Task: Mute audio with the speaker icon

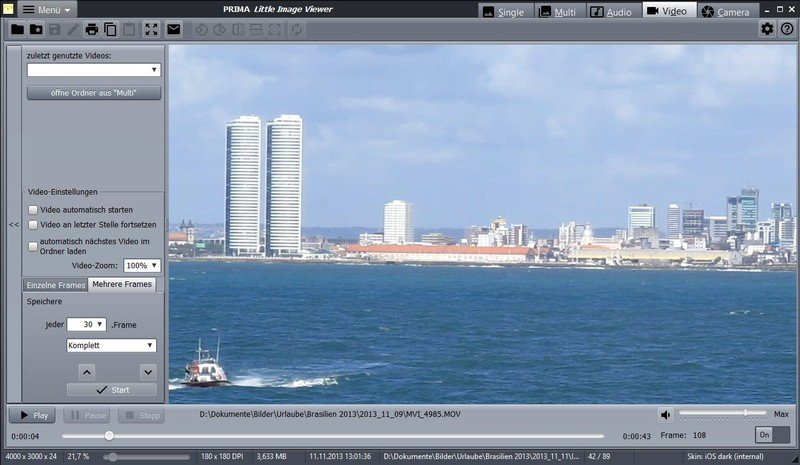Action: 666,415
